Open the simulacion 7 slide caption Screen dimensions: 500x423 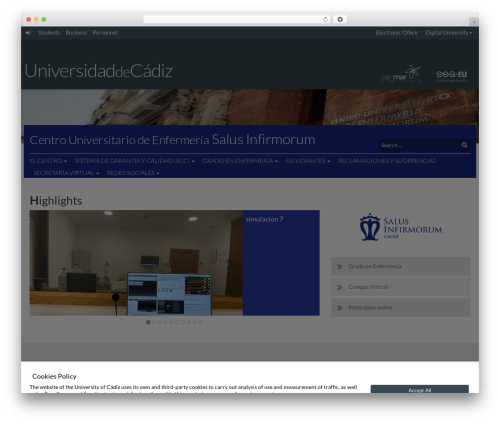264,219
